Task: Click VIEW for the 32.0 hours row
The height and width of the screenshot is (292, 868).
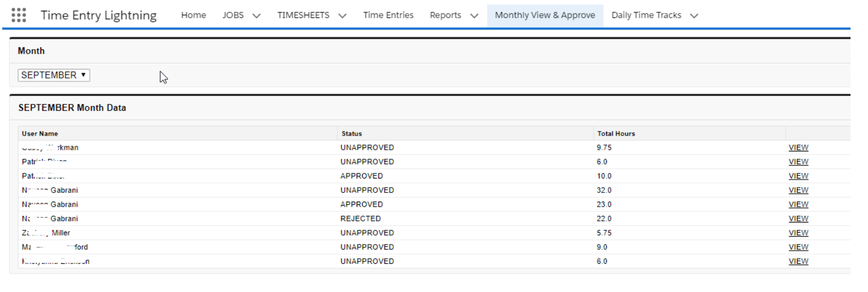Action: (798, 190)
